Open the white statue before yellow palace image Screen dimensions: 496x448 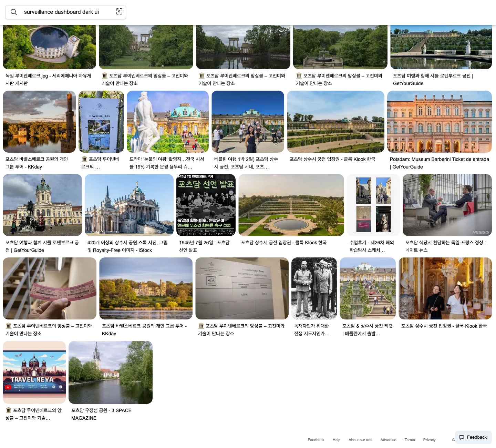pyautogui.click(x=168, y=122)
